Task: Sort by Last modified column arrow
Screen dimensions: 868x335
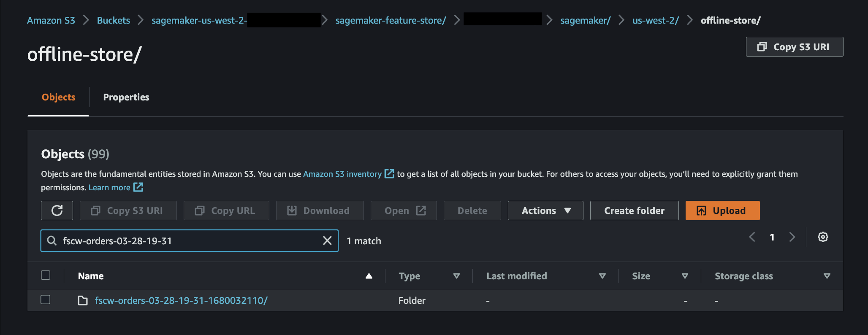Action: click(602, 276)
